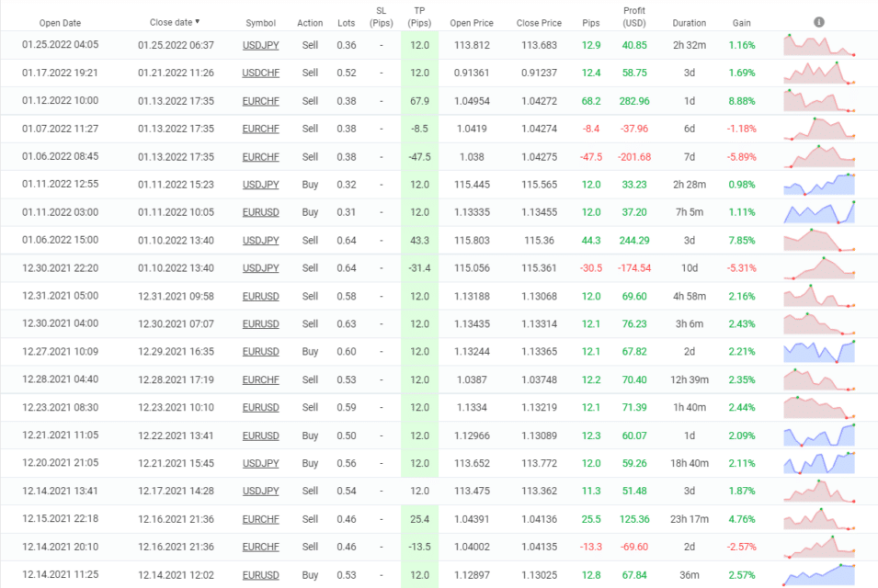878x588 pixels.
Task: Select the loss value -201.68
Action: pos(633,157)
